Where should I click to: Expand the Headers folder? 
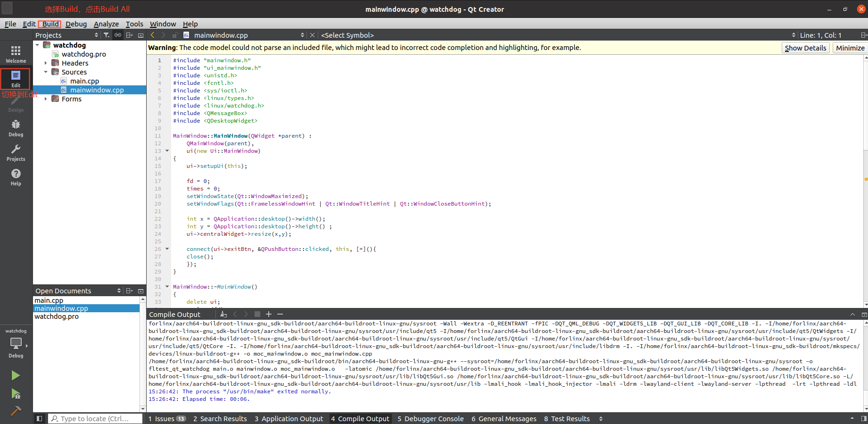tap(46, 63)
